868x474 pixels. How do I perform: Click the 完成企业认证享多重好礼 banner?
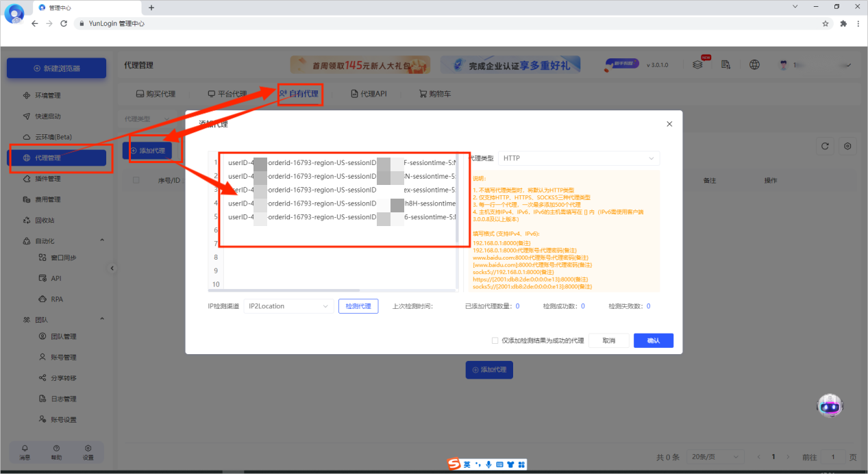click(x=511, y=65)
